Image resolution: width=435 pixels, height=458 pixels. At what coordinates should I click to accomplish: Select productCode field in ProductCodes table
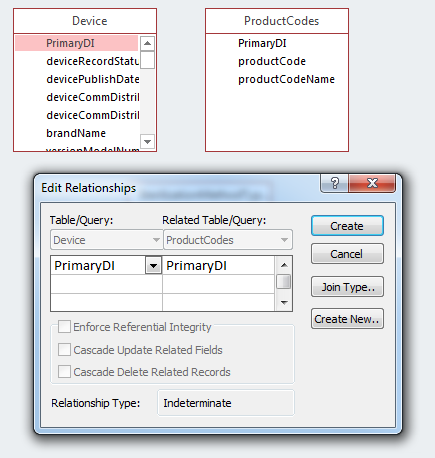pyautogui.click(x=272, y=61)
